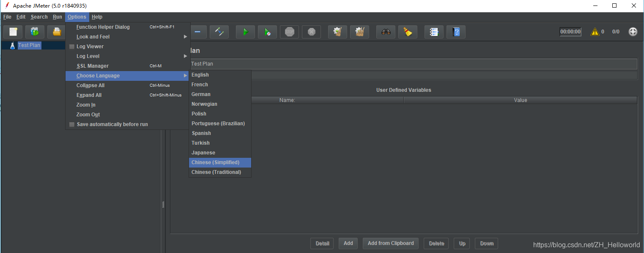Click the Clear All results icon

pyautogui.click(x=359, y=32)
